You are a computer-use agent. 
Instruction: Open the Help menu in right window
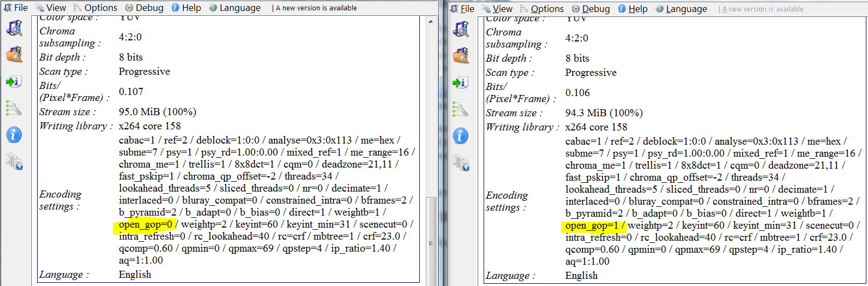[x=633, y=9]
